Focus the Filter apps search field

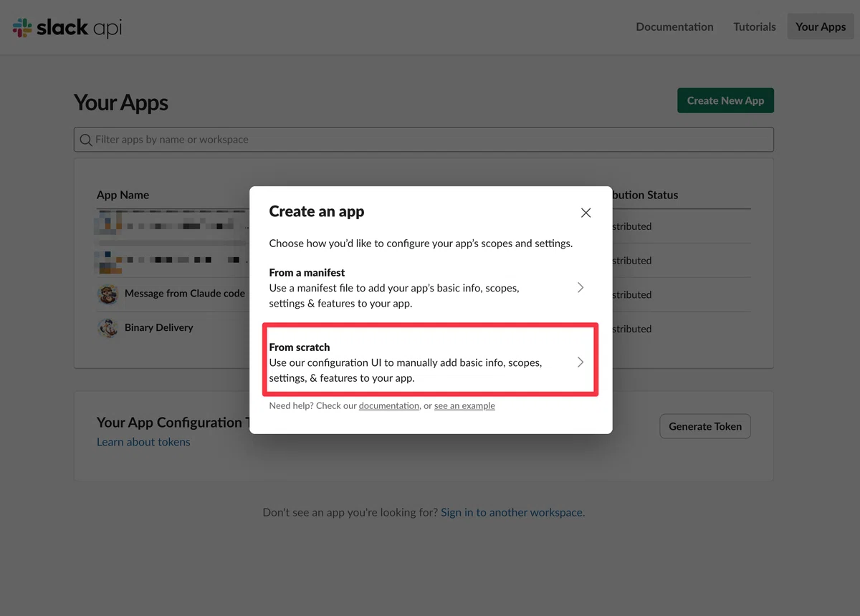point(424,140)
